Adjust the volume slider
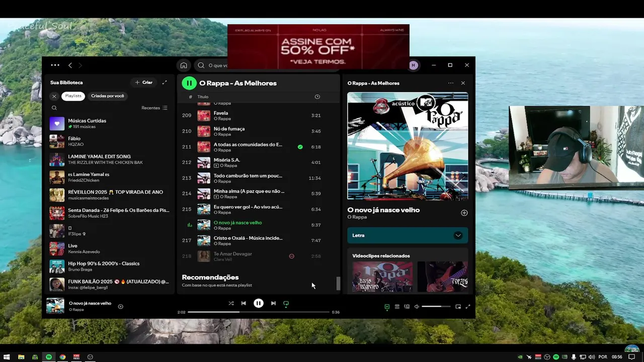644x362 pixels. click(436, 307)
